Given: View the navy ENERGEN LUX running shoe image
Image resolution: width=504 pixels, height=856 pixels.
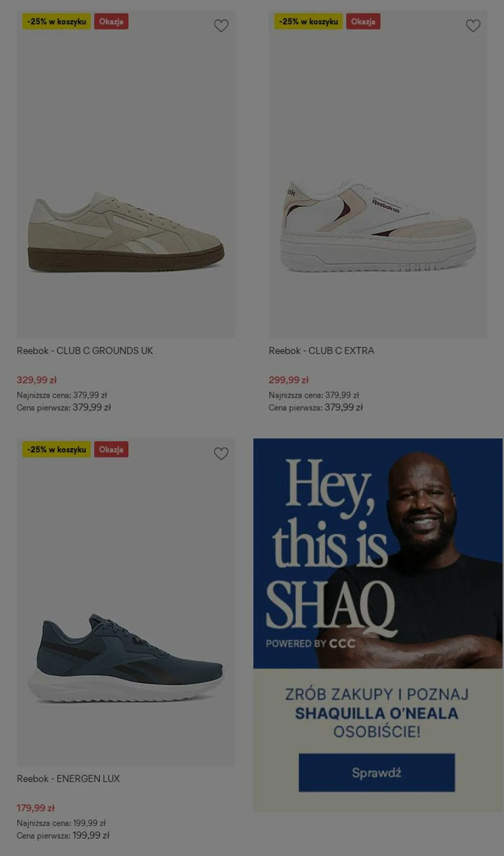Looking at the screenshot, I should [x=126, y=658].
